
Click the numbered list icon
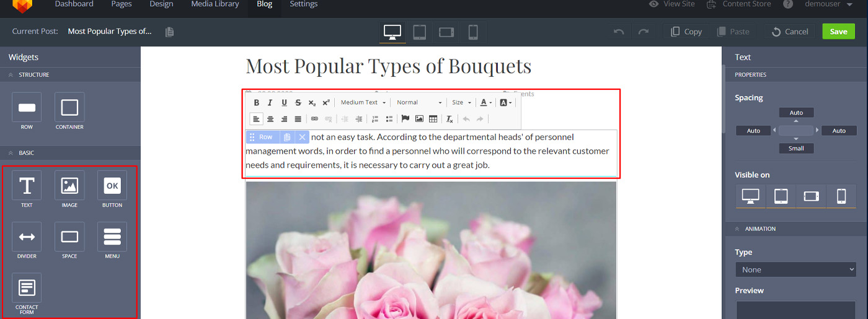click(374, 119)
